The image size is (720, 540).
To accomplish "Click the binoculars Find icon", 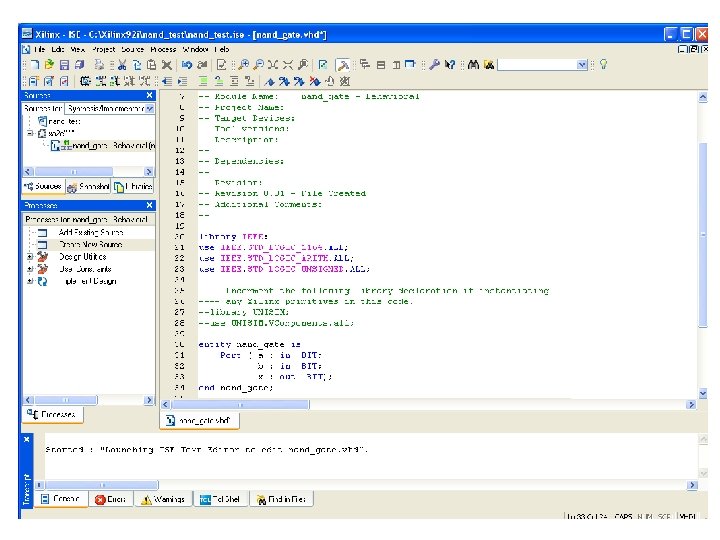I will (474, 64).
